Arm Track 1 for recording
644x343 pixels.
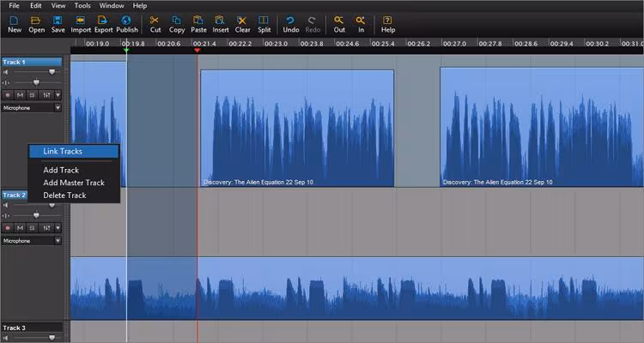coord(8,95)
